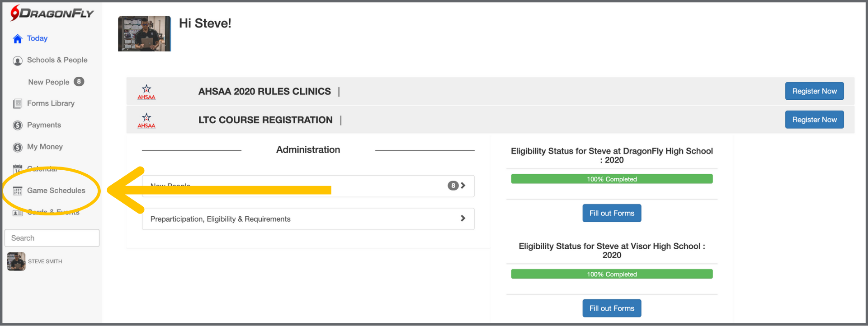The width and height of the screenshot is (868, 326).
Task: Click the DragonFly logo
Action: click(52, 13)
